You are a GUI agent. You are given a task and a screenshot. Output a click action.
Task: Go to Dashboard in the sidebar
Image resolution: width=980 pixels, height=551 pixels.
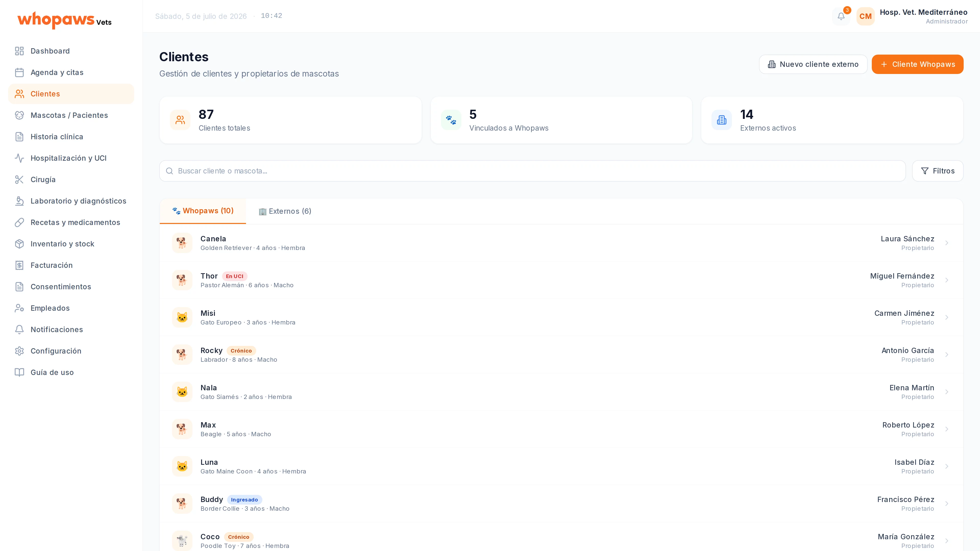[71, 51]
